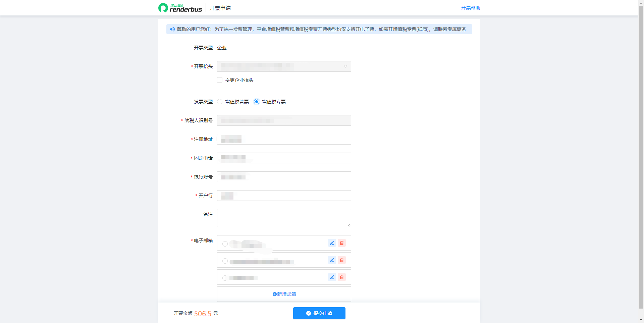The height and width of the screenshot is (323, 644).
Task: Delete the first email entry
Action: 342,243
